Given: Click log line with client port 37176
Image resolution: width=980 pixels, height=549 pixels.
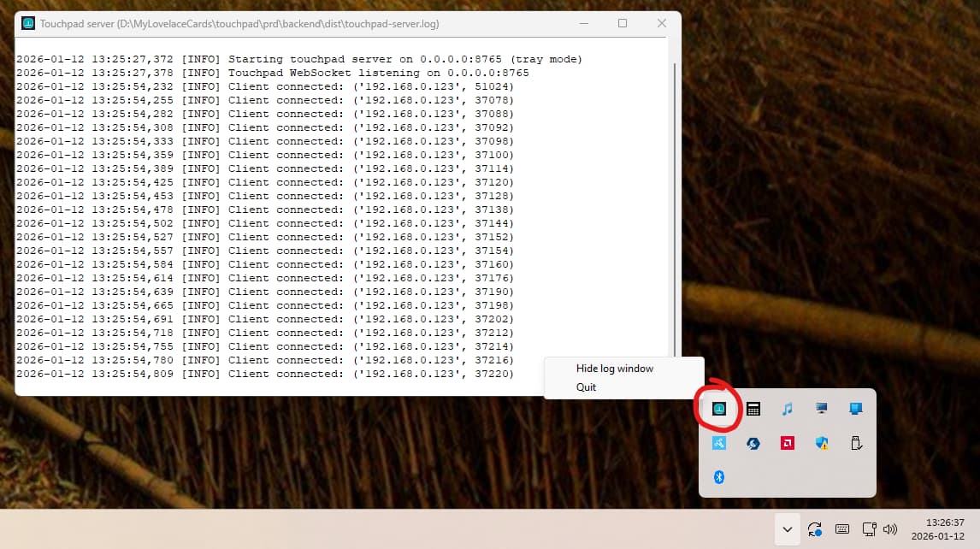Looking at the screenshot, I should click(x=265, y=279).
